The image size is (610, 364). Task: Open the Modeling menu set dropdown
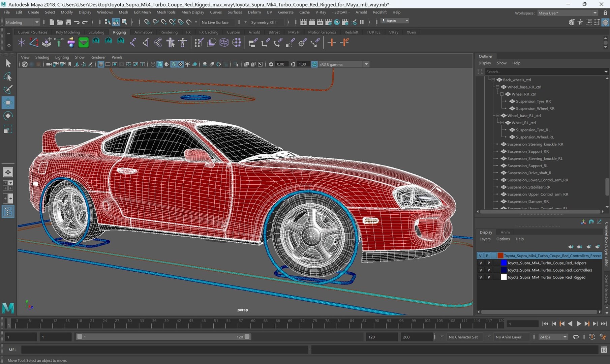point(22,22)
